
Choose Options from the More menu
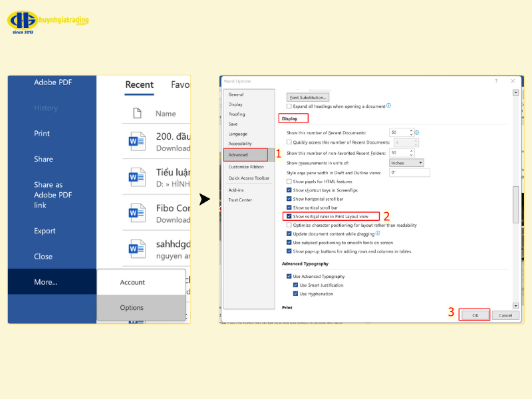tap(132, 308)
